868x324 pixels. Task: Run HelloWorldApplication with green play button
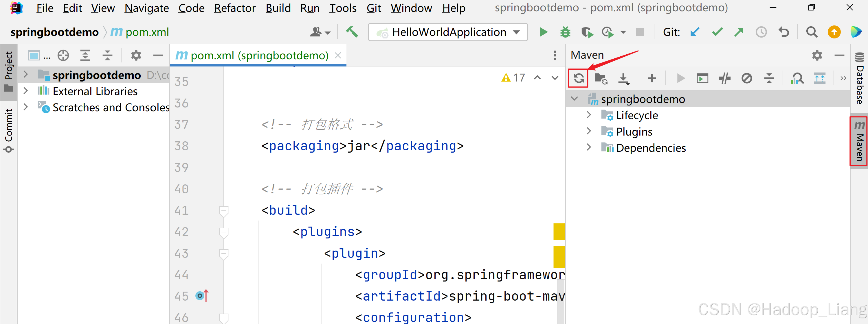click(543, 32)
